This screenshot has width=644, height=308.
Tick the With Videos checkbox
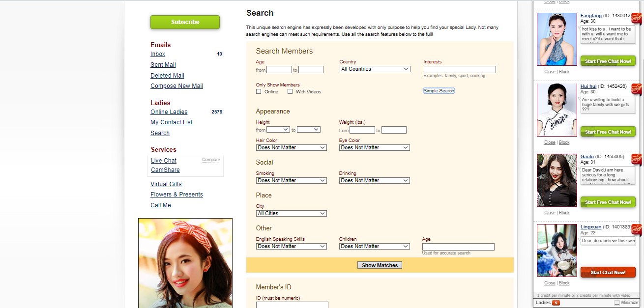(290, 91)
